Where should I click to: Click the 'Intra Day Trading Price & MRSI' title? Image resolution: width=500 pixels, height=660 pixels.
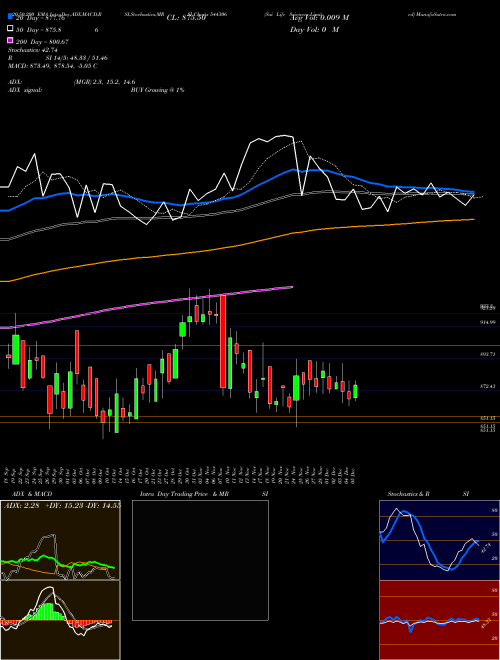tap(204, 494)
